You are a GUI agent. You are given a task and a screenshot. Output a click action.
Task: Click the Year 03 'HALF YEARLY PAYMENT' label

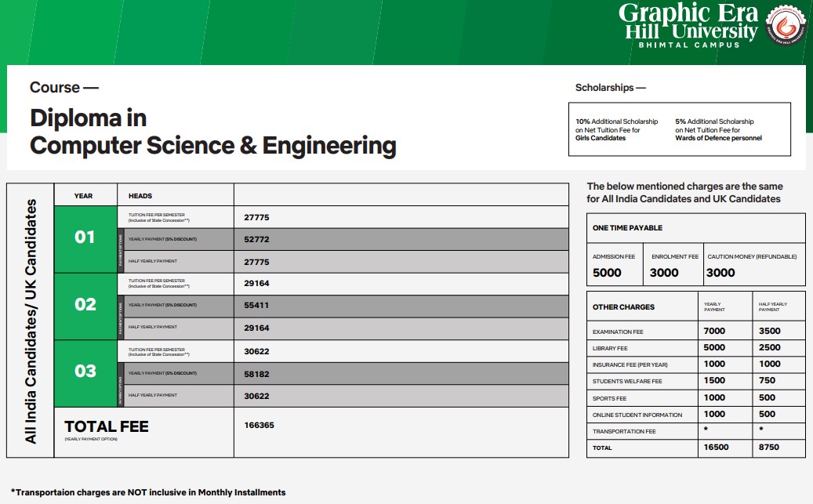[x=152, y=395]
